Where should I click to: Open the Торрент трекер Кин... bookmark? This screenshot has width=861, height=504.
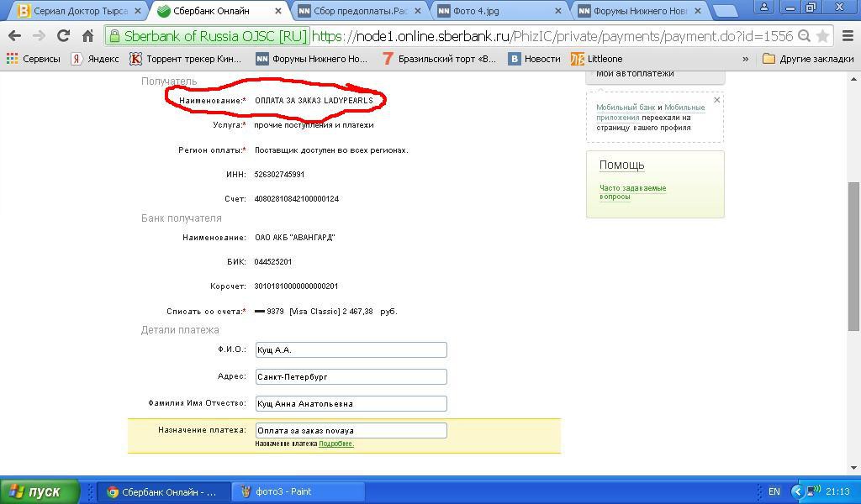click(185, 59)
